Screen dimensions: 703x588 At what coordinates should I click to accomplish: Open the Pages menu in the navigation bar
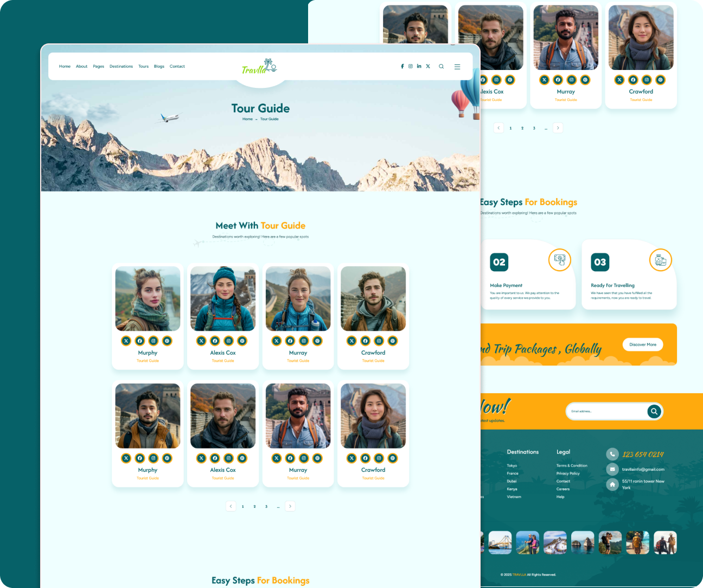98,67
